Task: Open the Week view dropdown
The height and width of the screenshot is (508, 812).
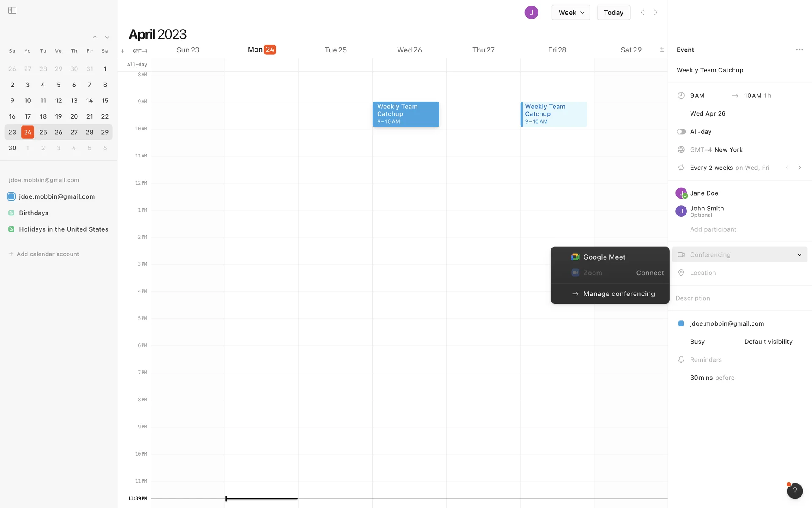Action: pos(571,12)
